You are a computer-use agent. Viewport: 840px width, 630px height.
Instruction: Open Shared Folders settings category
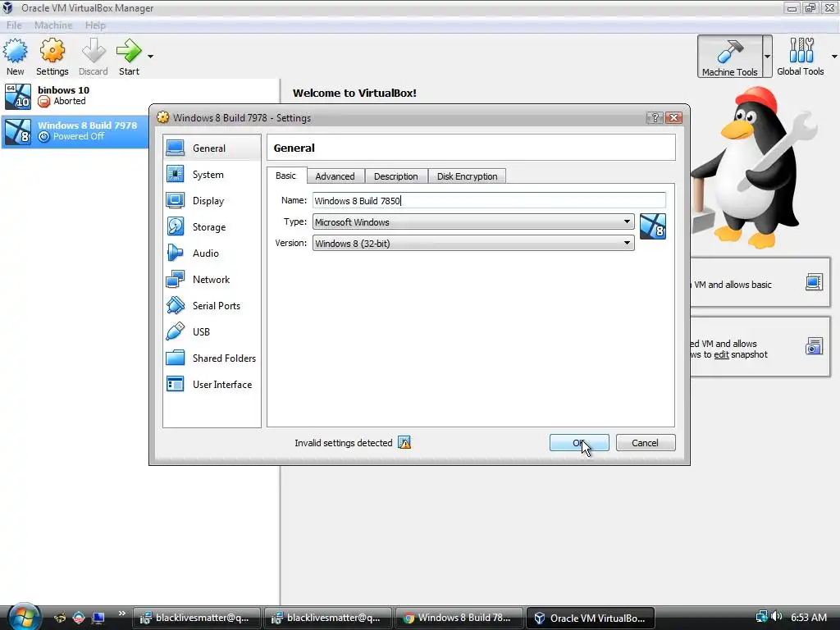[x=212, y=358]
